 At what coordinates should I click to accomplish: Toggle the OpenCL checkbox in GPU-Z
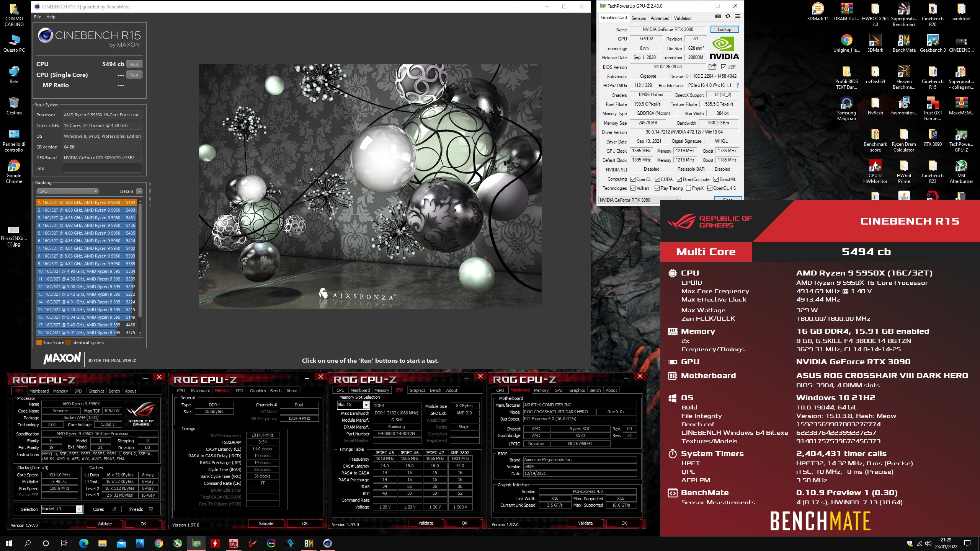click(633, 179)
